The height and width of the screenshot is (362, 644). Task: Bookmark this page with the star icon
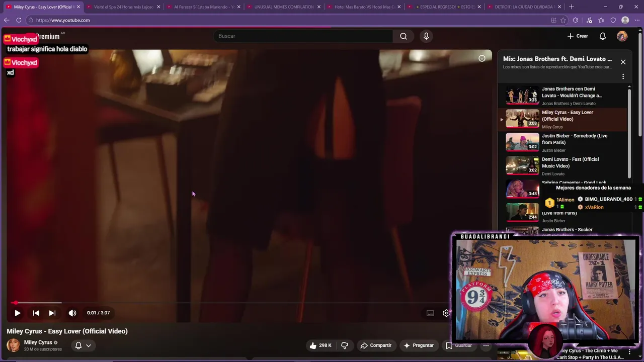coord(563,20)
